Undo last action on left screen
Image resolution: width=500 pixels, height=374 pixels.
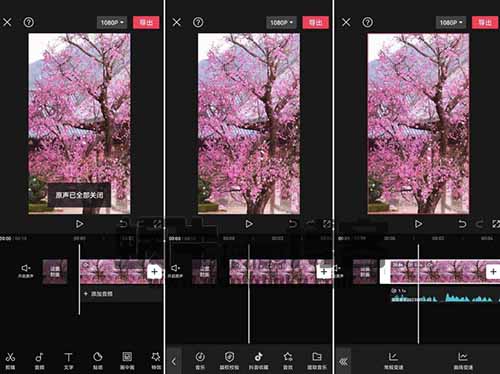124,224
